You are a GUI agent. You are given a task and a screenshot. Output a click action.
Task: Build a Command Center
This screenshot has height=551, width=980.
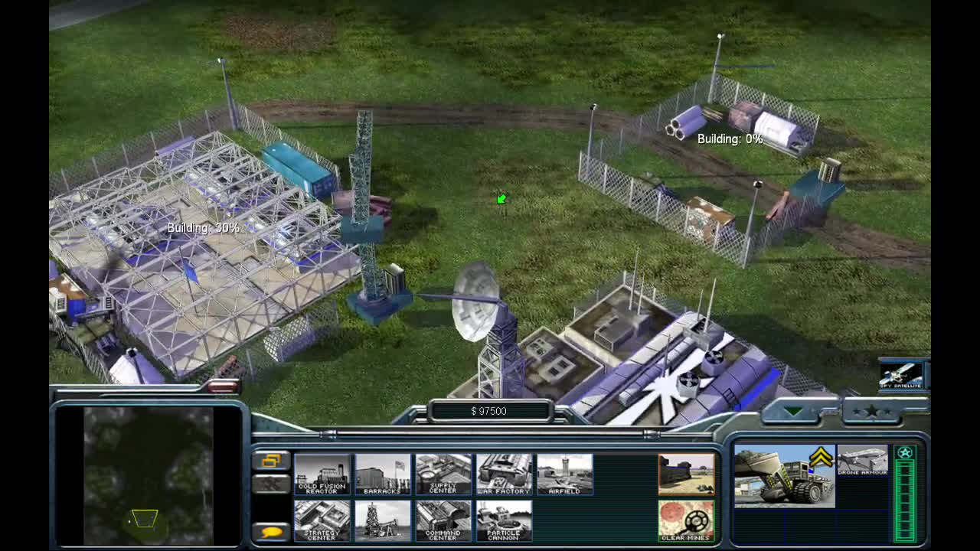coord(443,521)
